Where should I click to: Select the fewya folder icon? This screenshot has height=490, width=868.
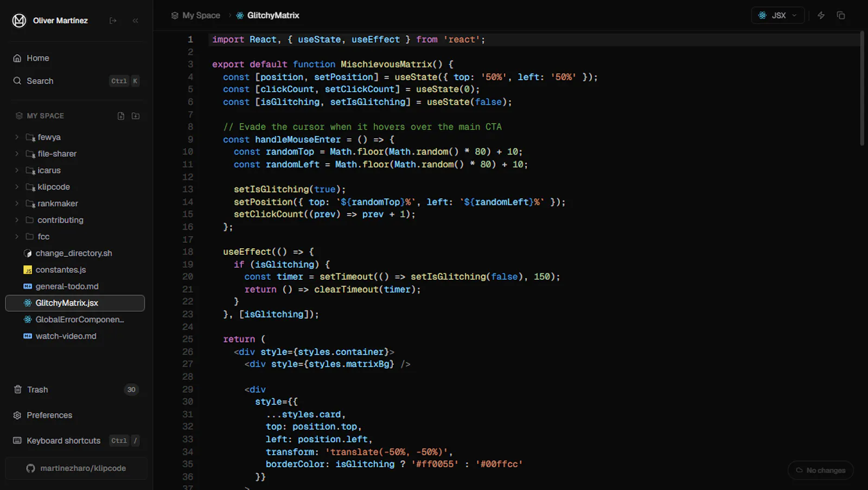click(30, 137)
